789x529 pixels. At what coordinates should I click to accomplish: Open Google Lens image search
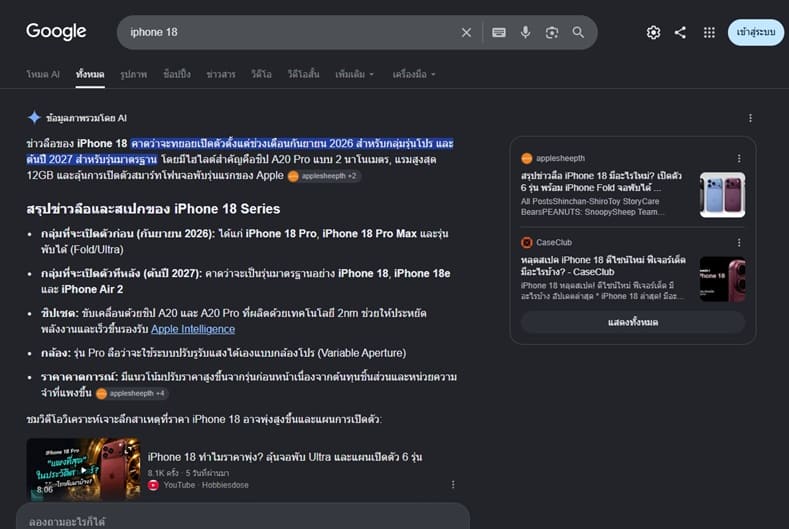coord(552,33)
